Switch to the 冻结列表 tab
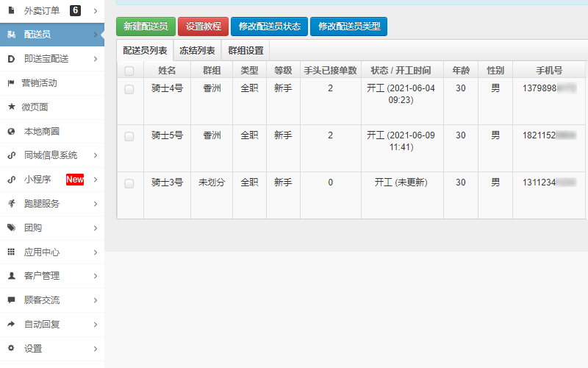Viewport: 588px width, 368px height. pyautogui.click(x=197, y=51)
